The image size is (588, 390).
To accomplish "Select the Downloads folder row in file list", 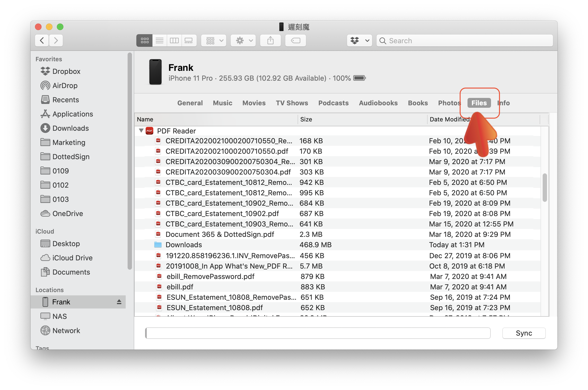I will tap(337, 245).
